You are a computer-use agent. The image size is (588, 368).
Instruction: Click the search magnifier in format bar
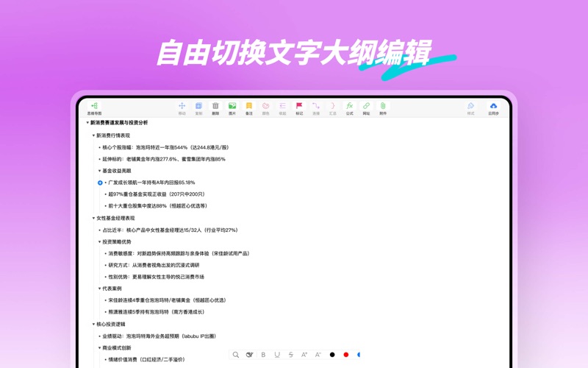pos(235,355)
